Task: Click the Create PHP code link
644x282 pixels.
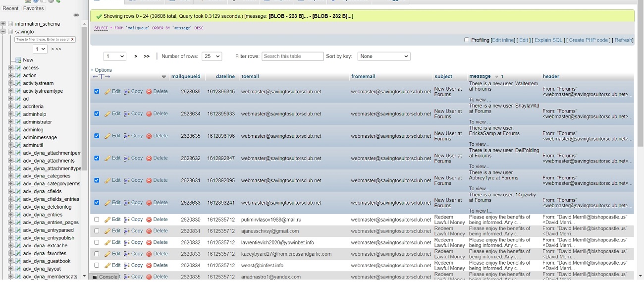Action: [x=588, y=40]
